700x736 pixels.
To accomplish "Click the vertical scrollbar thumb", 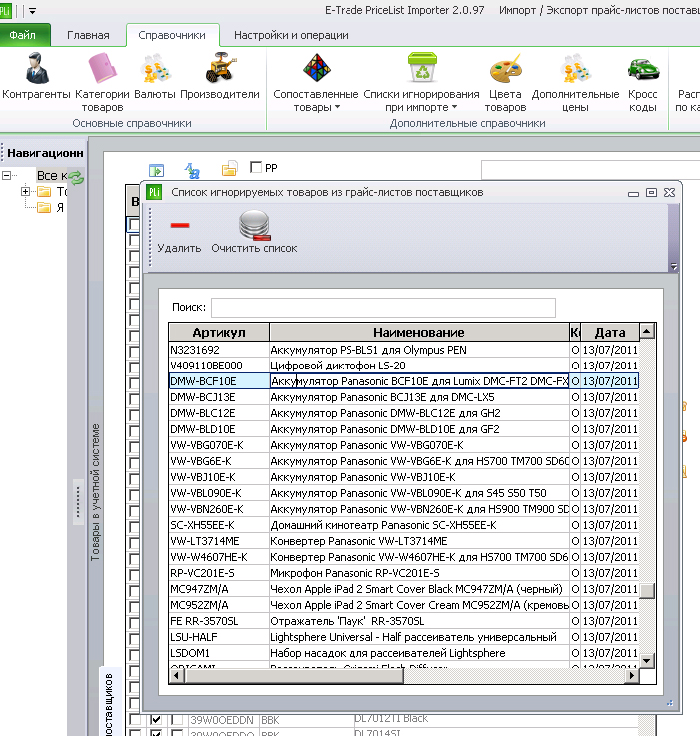I will coord(647,591).
